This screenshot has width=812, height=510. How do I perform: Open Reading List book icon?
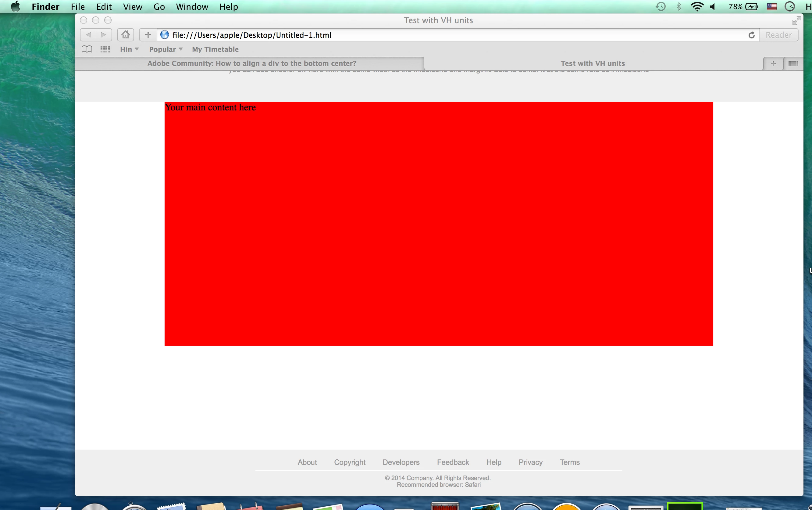pos(87,49)
